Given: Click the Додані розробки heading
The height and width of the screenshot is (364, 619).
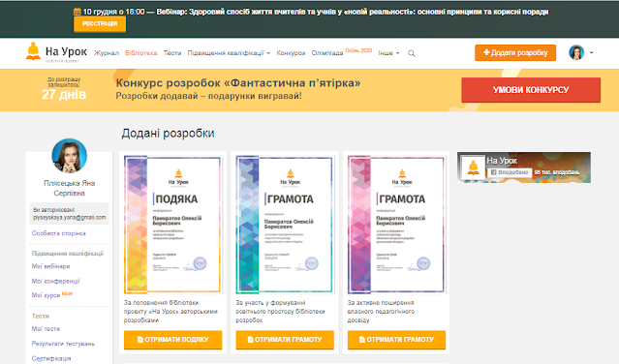Looking at the screenshot, I should [x=168, y=134].
